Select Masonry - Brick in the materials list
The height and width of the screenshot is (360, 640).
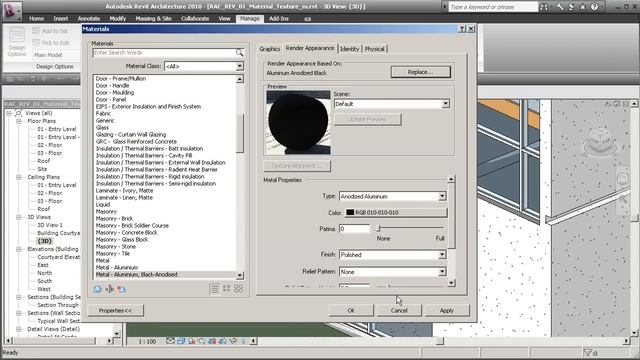[x=114, y=219]
